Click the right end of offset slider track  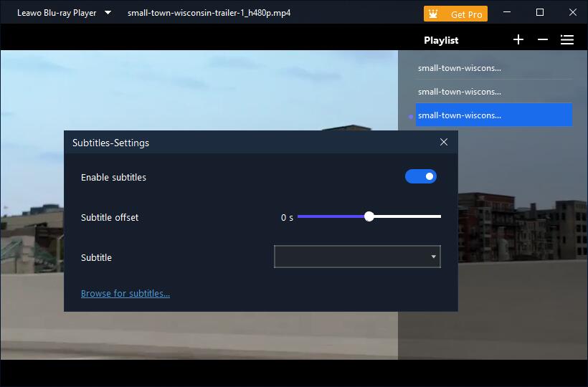[438, 216]
